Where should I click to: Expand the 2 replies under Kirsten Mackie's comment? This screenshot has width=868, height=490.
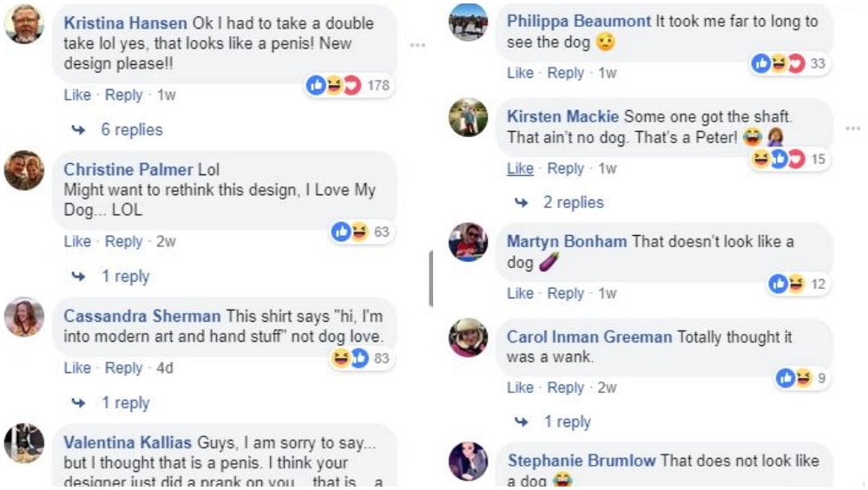click(x=573, y=202)
